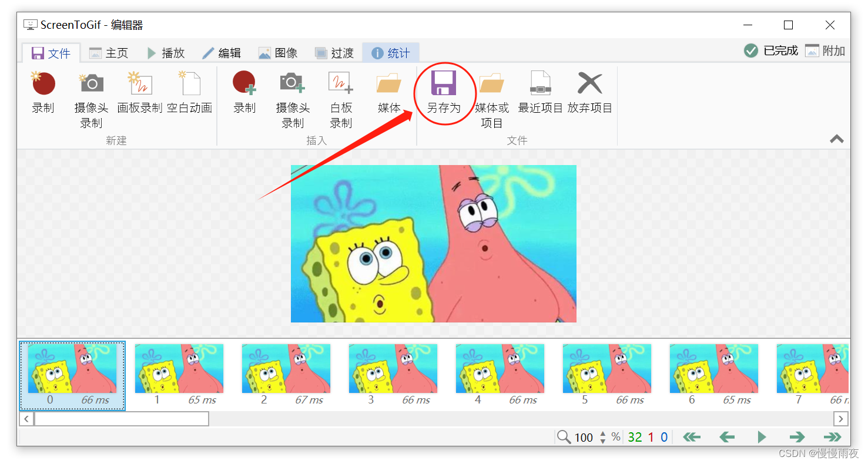Image resolution: width=868 pixels, height=464 pixels.
Task: Open 摄像头录制 webcam recording
Action: point(91,97)
